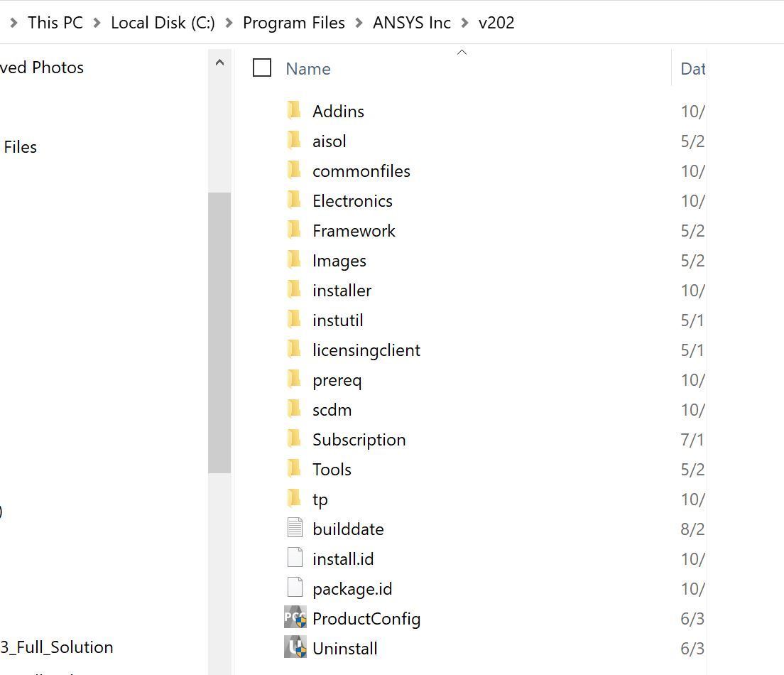The height and width of the screenshot is (675, 784).
Task: Click v202 in the address bar
Action: coord(496,23)
